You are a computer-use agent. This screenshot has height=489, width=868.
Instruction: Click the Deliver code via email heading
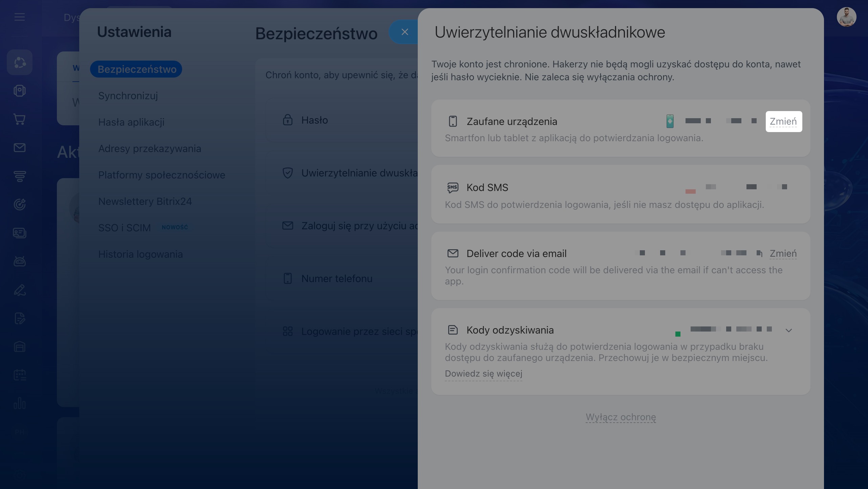point(516,254)
